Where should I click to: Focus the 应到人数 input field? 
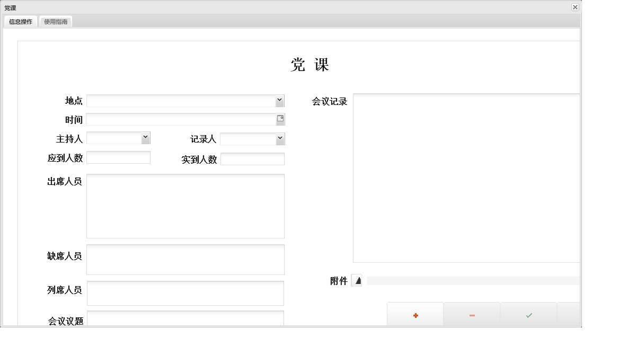coord(118,157)
